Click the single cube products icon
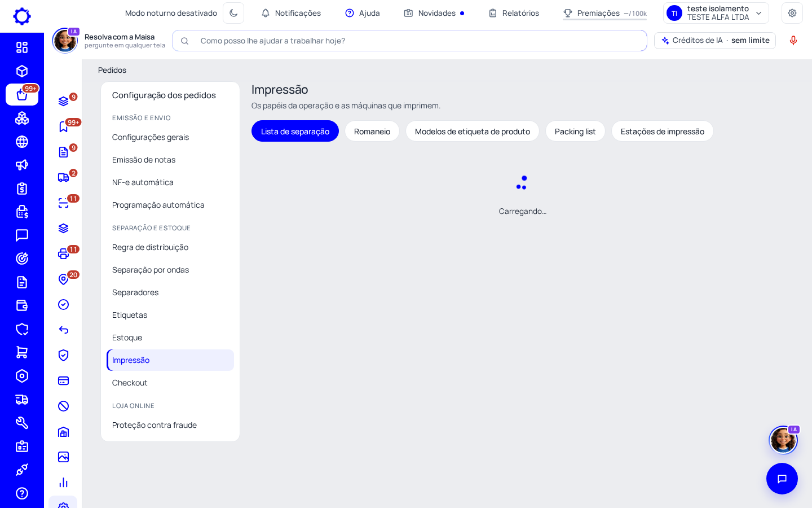This screenshot has height=508, width=812. coord(22,71)
